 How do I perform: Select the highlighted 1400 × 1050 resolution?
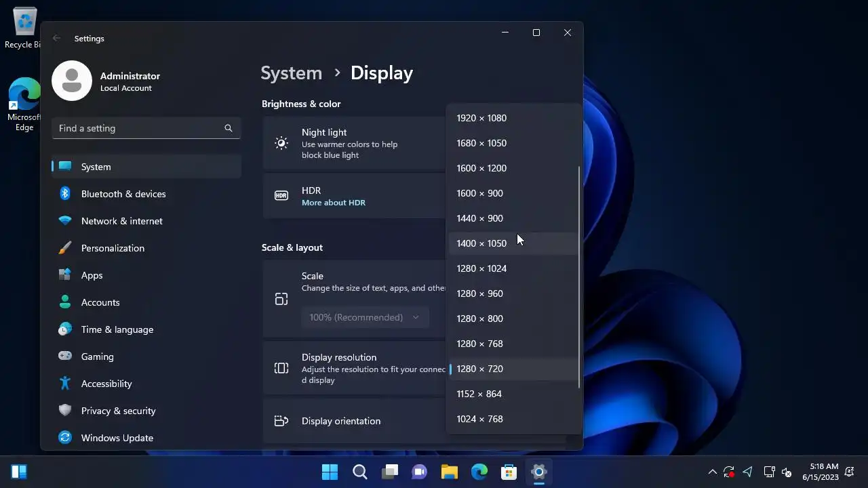513,243
